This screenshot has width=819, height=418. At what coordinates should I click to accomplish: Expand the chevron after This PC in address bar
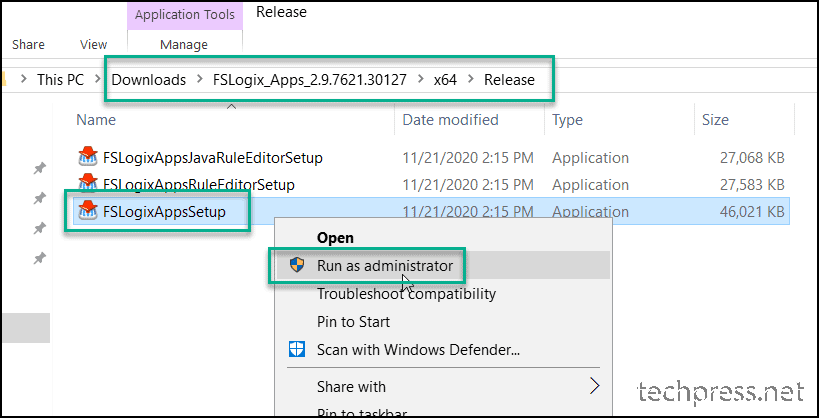(98, 80)
